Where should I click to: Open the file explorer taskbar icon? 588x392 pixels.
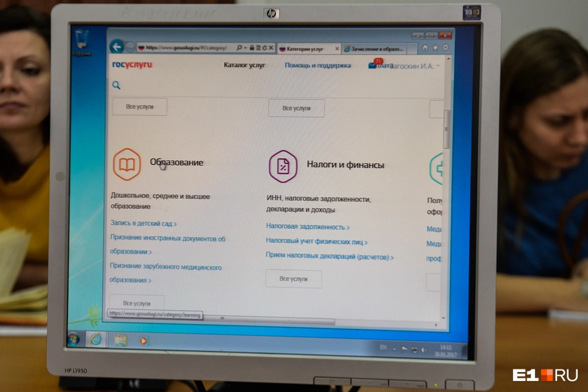[120, 340]
